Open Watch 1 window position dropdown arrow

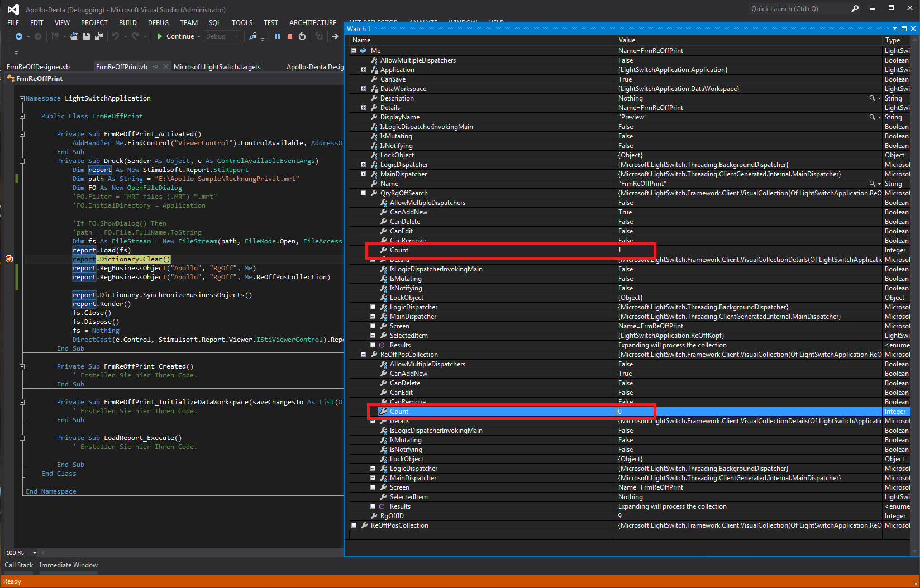895,28
